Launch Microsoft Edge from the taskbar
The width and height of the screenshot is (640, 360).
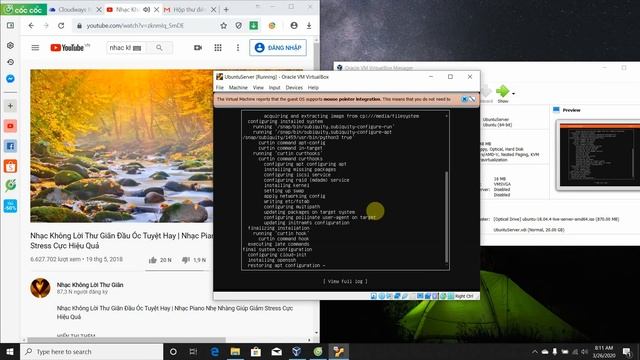pyautogui.click(x=215, y=351)
